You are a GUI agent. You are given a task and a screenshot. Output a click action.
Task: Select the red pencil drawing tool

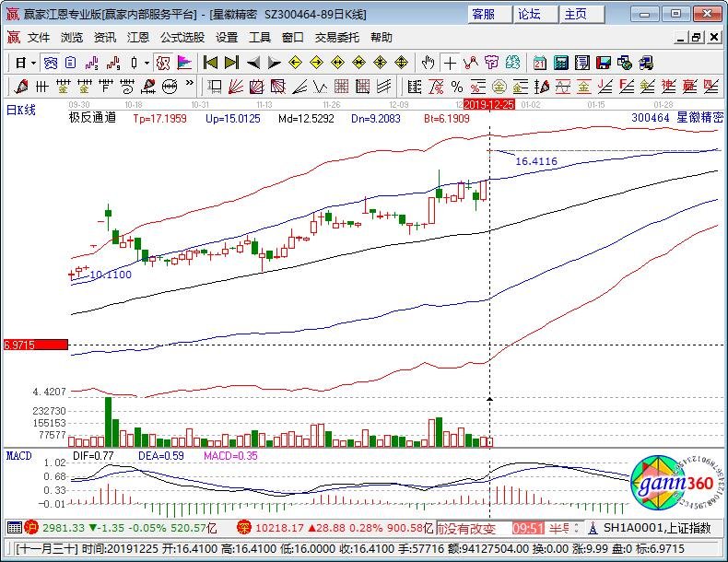21,87
